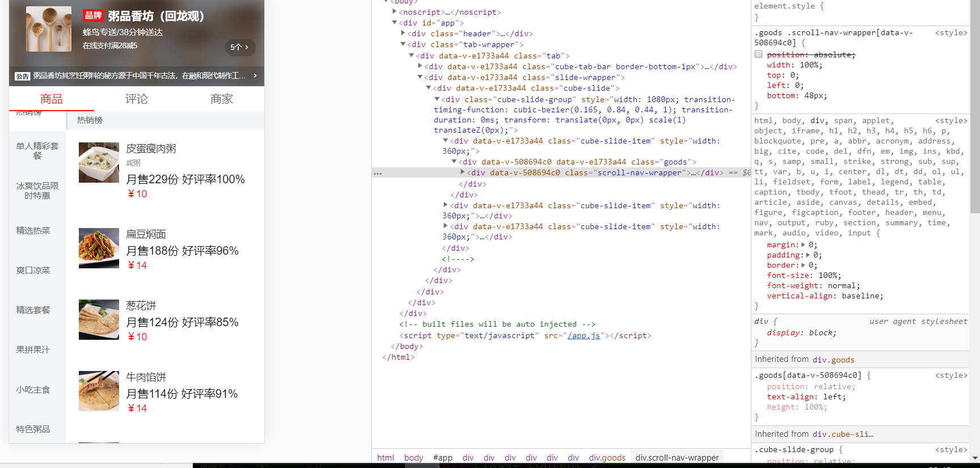Switch to the 商家 tab
Viewport: 980px width, 468px height.
222,99
